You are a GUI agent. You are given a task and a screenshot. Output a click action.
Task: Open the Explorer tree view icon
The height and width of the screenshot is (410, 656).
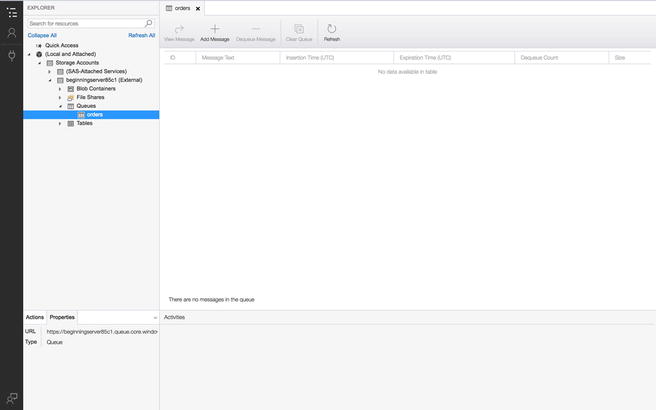(11, 11)
